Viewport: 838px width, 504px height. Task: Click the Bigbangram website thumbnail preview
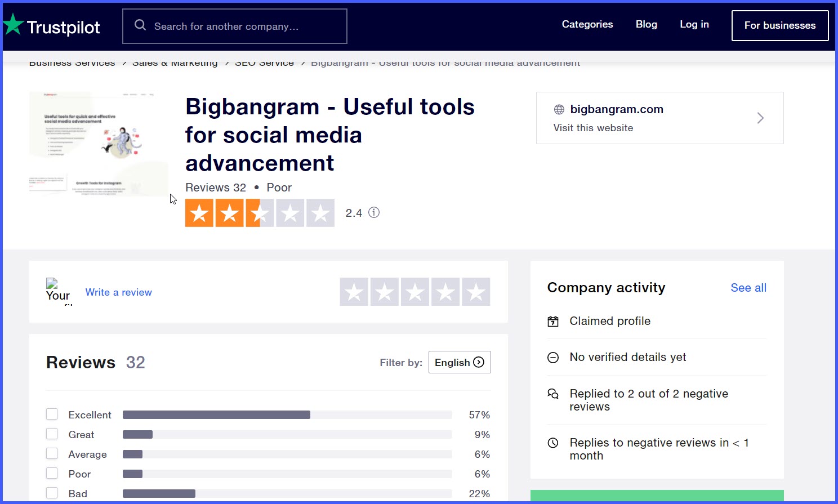pos(99,144)
